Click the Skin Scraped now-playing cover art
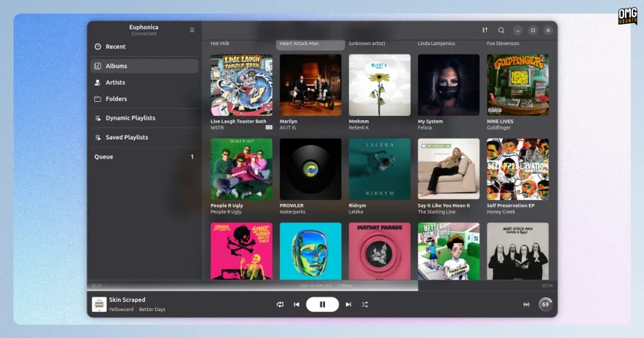644x338 pixels. click(x=99, y=304)
